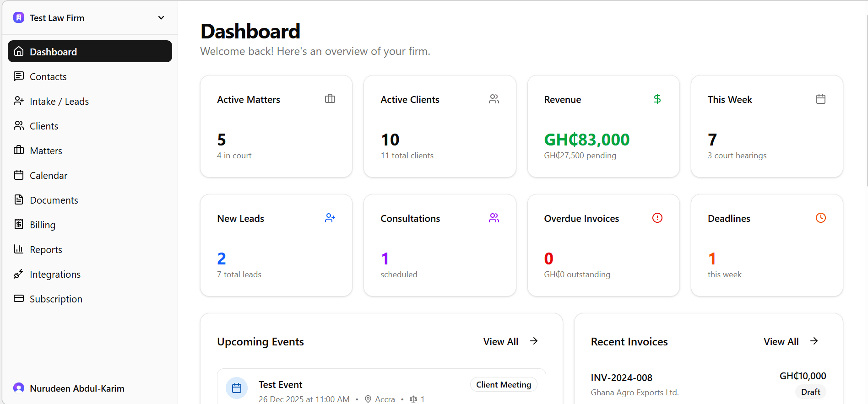Viewport: 868px width, 404px height.
Task: Click user-plus icon on New Leads card
Action: pos(330,218)
